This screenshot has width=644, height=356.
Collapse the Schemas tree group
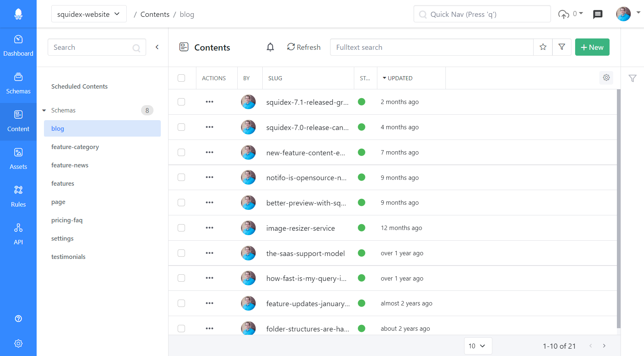tap(44, 110)
